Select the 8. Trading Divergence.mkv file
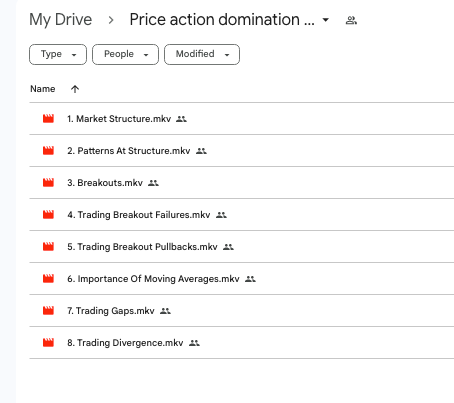The image size is (454, 403). 242,343
